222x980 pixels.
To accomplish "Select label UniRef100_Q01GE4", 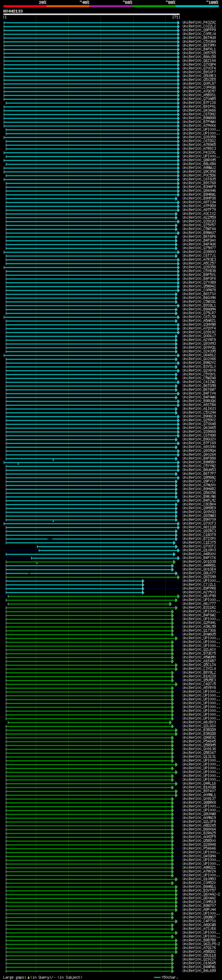I will click(199, 569).
